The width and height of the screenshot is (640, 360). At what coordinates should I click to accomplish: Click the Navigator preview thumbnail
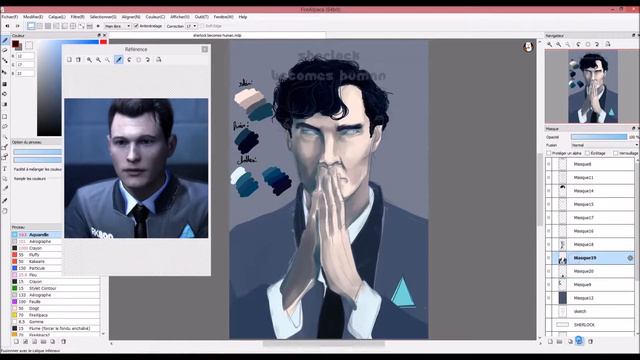click(x=593, y=86)
